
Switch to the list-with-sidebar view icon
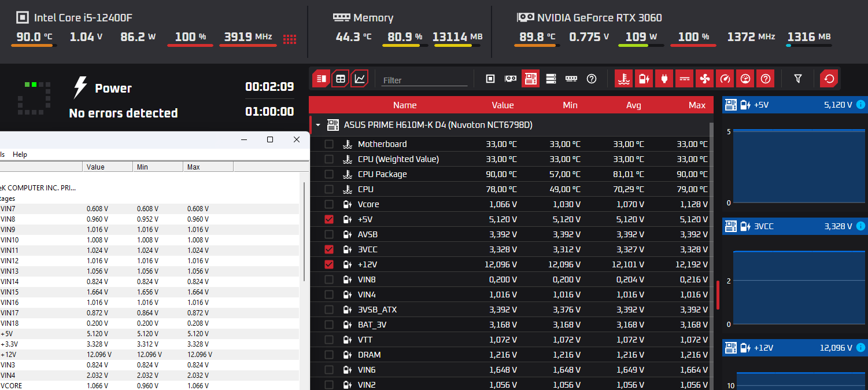(322, 78)
